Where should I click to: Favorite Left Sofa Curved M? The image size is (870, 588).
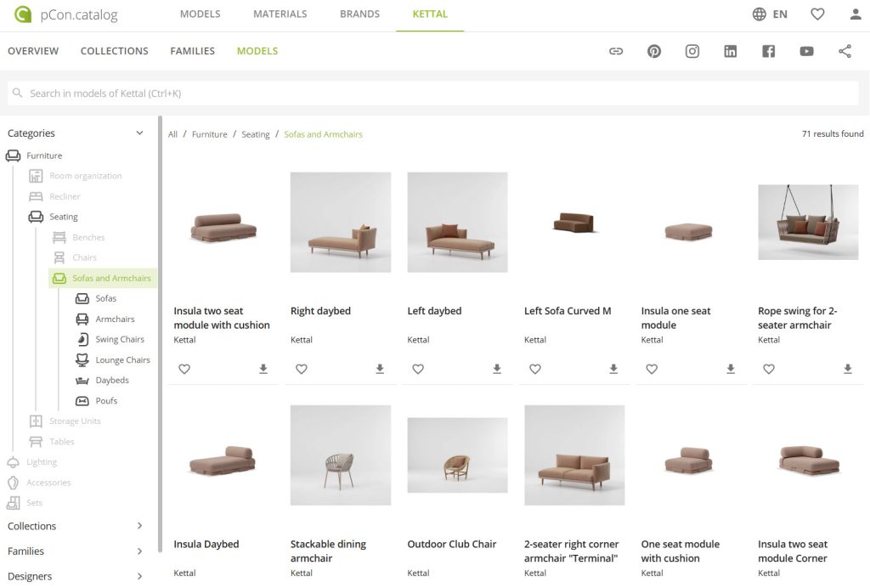click(x=535, y=369)
